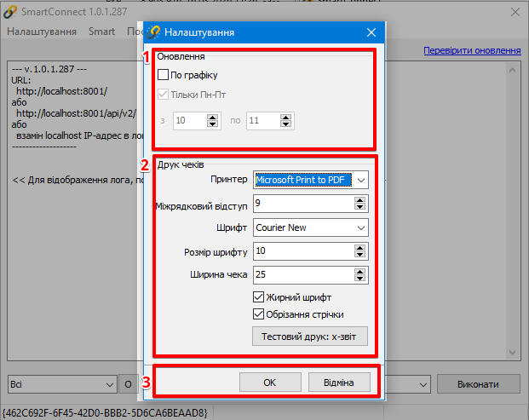Click the Налаштування dialog title icon

tap(154, 32)
